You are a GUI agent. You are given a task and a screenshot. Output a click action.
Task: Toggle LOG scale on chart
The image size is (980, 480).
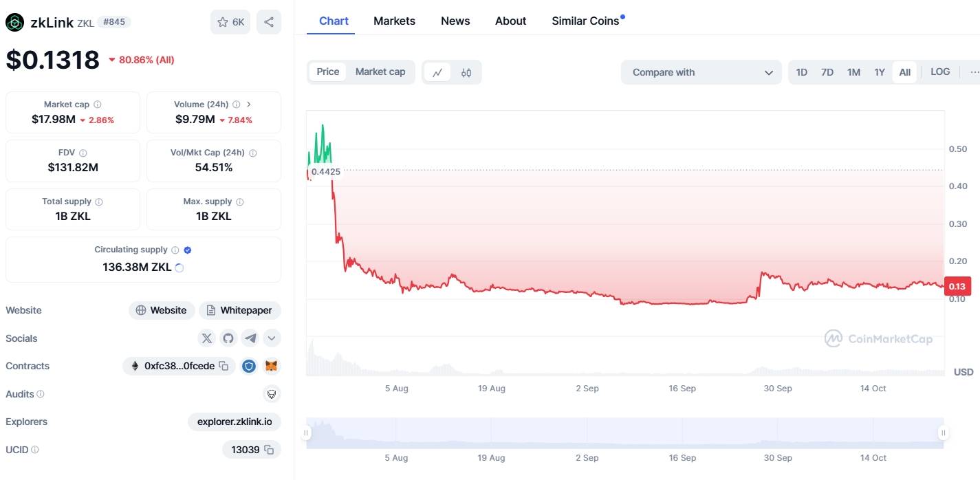pyautogui.click(x=940, y=72)
